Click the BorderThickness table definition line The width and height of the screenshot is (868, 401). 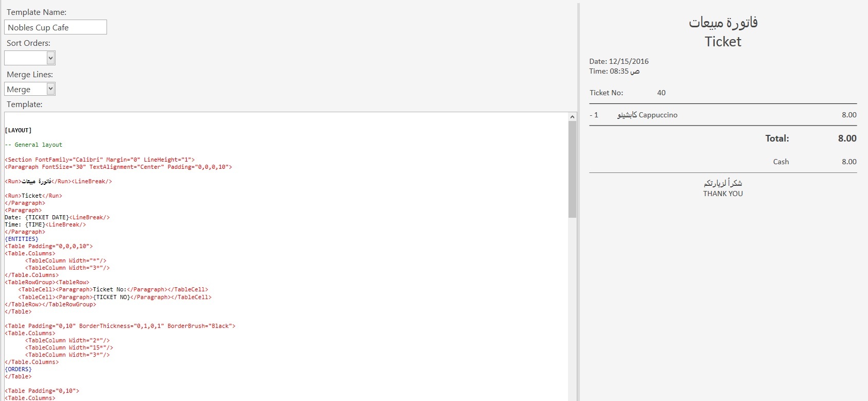pos(120,326)
